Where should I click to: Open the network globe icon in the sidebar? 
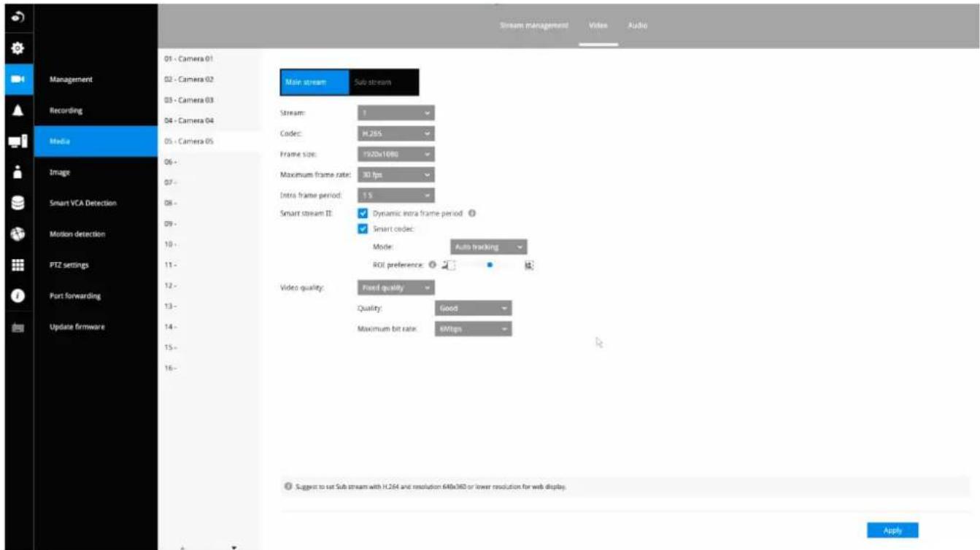[x=18, y=234]
